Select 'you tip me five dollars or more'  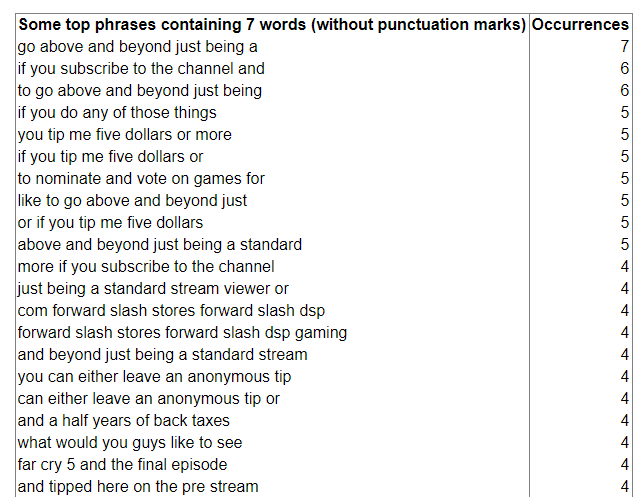tap(125, 134)
